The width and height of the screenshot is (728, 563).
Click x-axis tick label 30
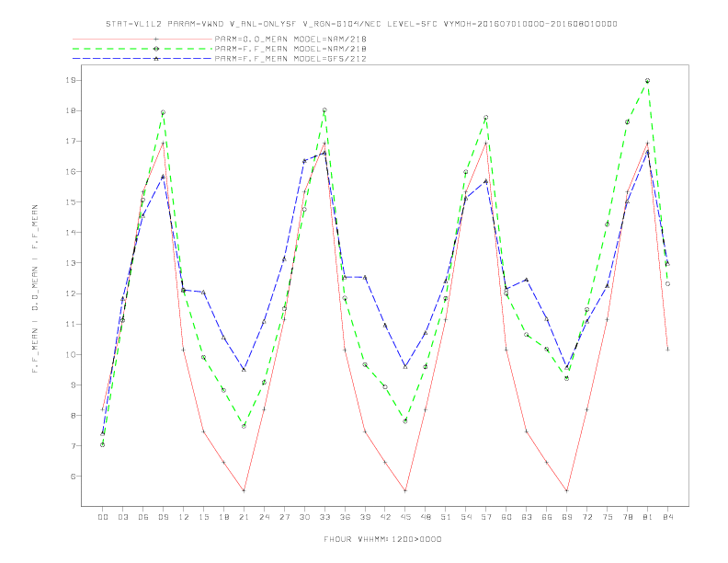pos(304,517)
